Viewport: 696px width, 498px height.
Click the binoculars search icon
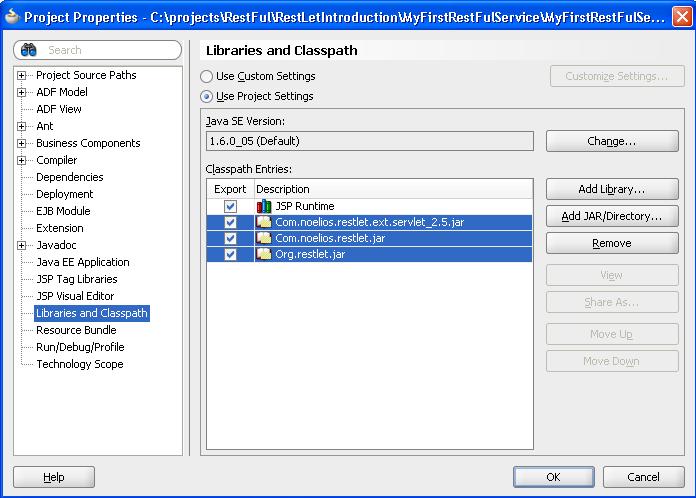coord(28,50)
